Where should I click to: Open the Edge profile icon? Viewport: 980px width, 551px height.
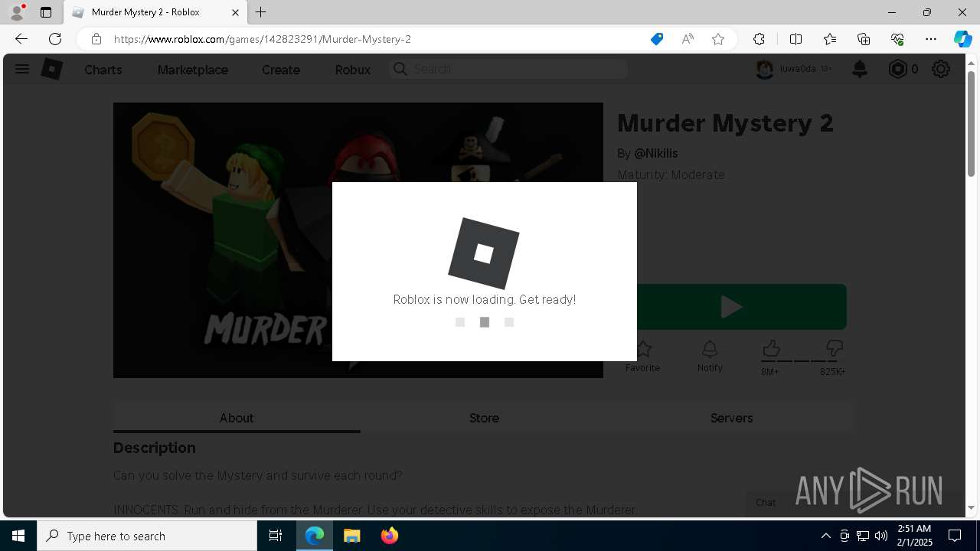[17, 12]
